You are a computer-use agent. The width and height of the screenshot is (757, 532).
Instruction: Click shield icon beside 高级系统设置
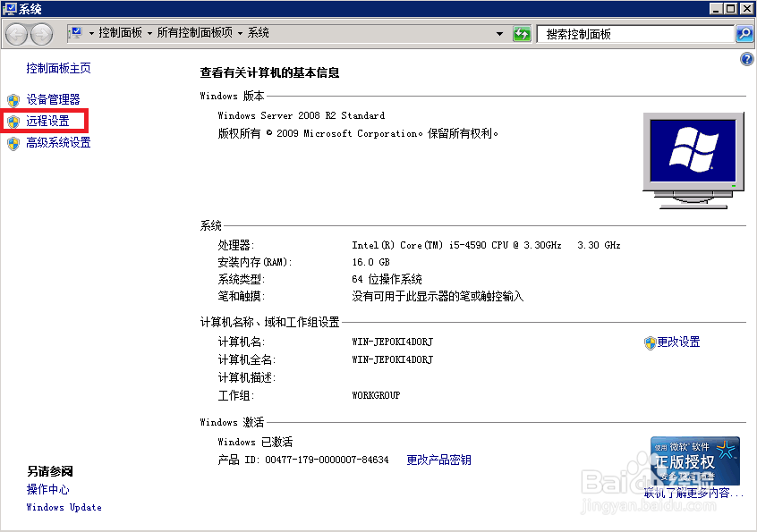(x=13, y=143)
